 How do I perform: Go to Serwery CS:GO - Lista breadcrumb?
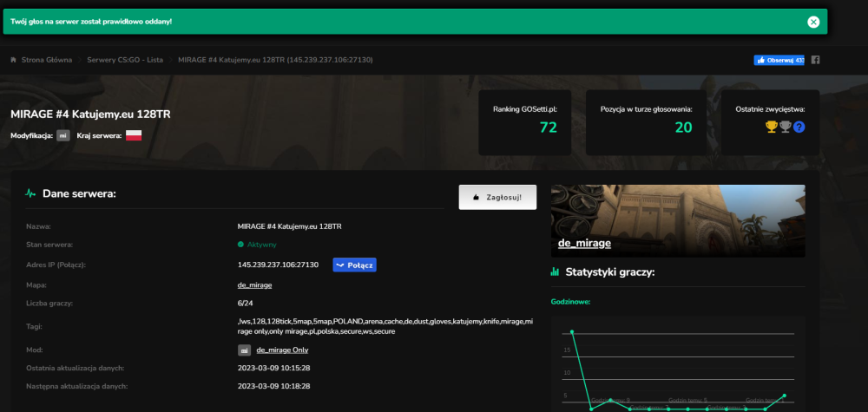coord(125,60)
